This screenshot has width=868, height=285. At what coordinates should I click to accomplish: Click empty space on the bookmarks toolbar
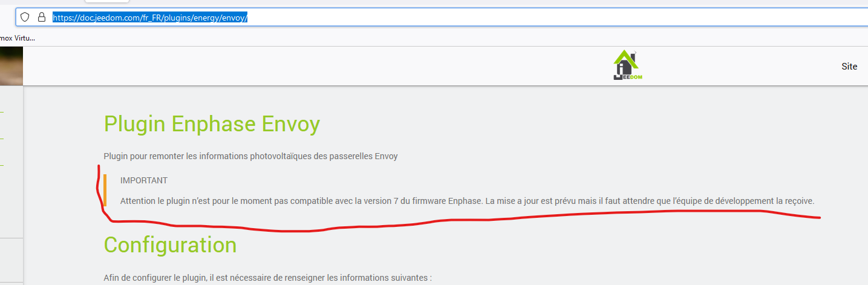coord(423,38)
